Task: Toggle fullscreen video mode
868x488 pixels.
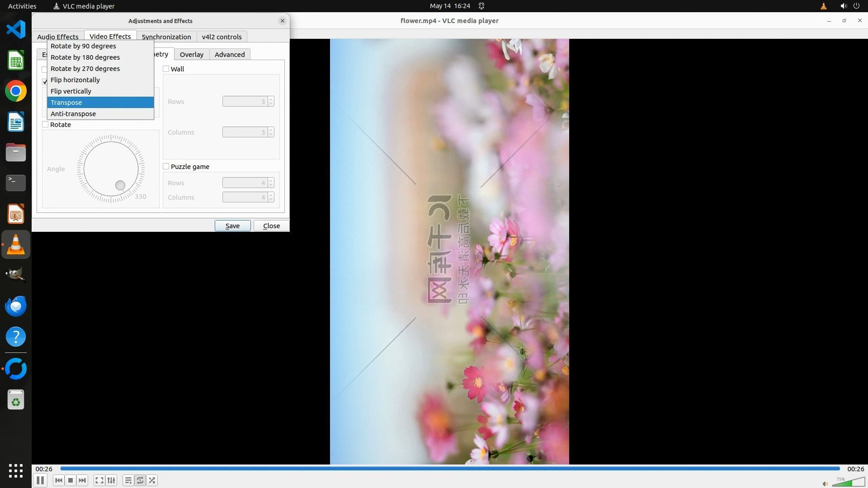Action: pyautogui.click(x=99, y=480)
